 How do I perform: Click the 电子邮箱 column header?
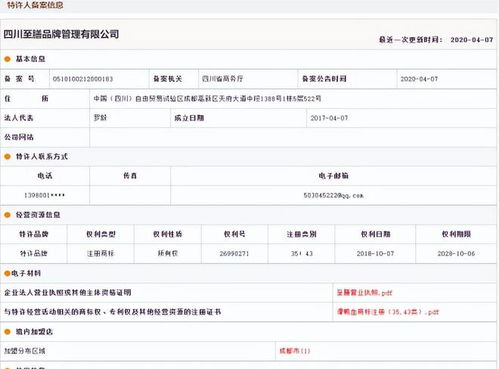[x=333, y=176]
